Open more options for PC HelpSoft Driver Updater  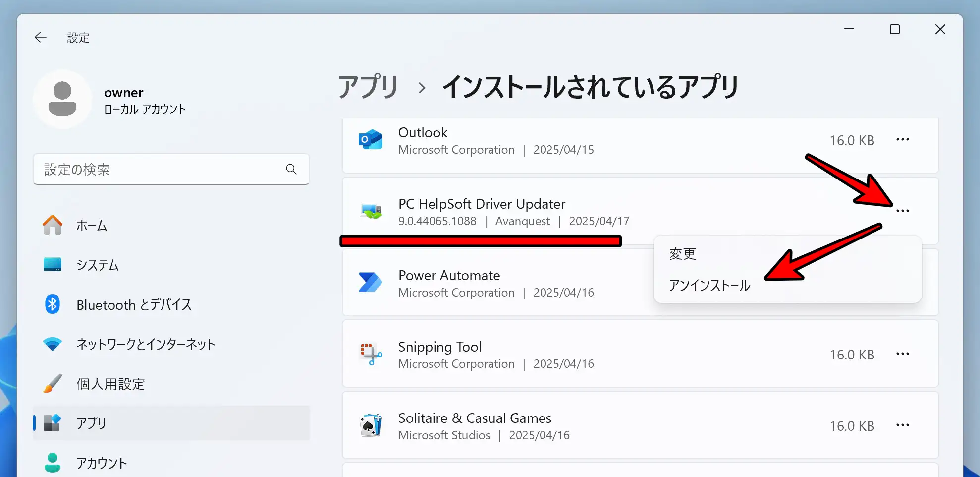tap(903, 211)
